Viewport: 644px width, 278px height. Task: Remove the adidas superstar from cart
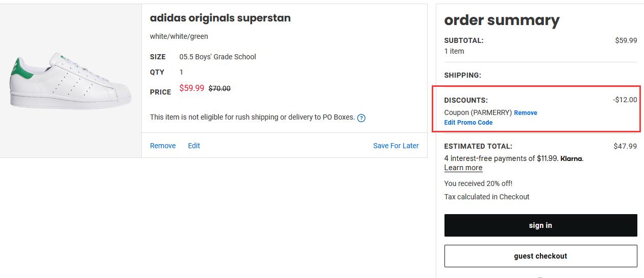(163, 146)
